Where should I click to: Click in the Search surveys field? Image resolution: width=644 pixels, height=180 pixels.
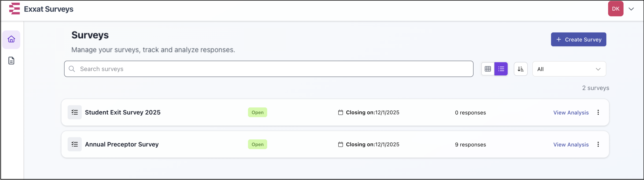pos(268,69)
